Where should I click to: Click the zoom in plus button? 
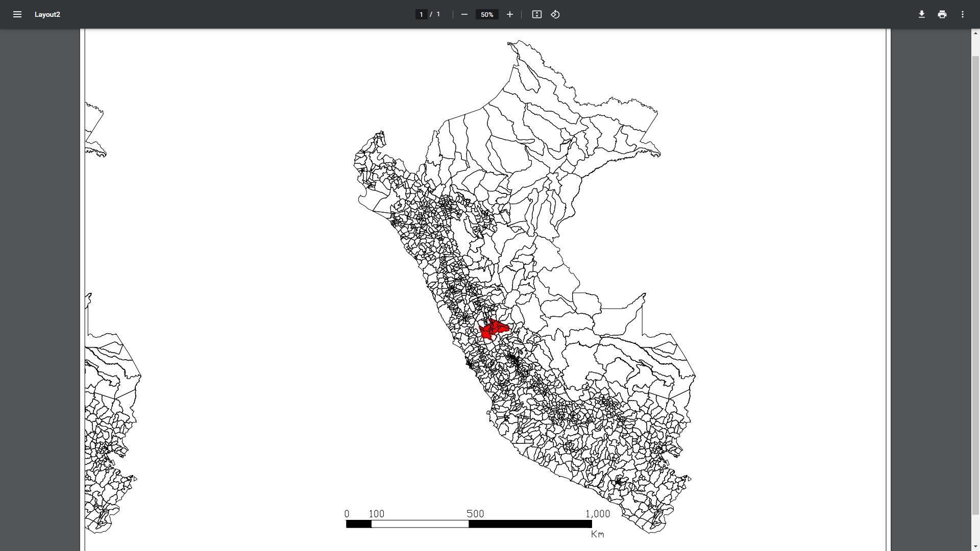(509, 14)
